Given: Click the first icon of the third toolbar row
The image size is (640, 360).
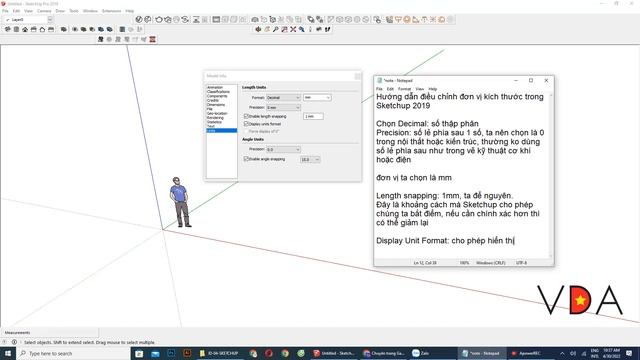Looking at the screenshot, I should [100, 39].
